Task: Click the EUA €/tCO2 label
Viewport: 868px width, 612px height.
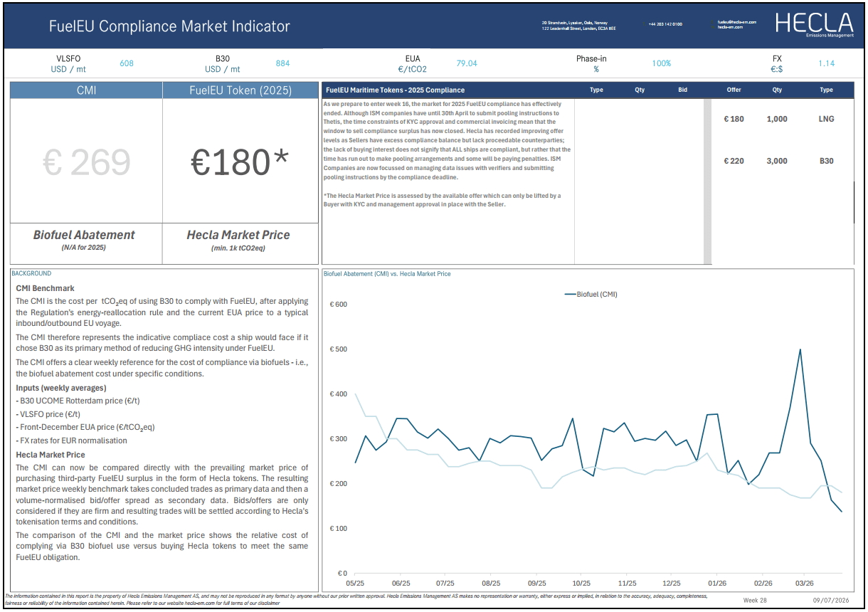Action: [412, 63]
